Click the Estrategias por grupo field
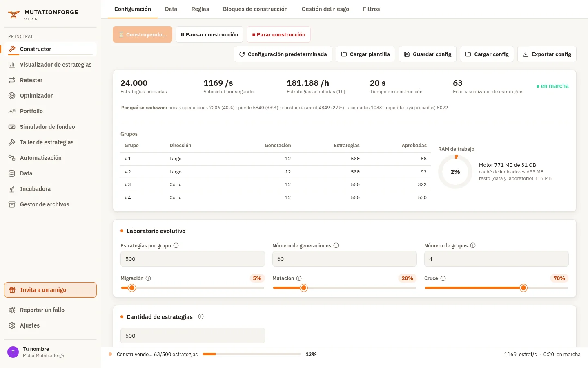 point(193,259)
